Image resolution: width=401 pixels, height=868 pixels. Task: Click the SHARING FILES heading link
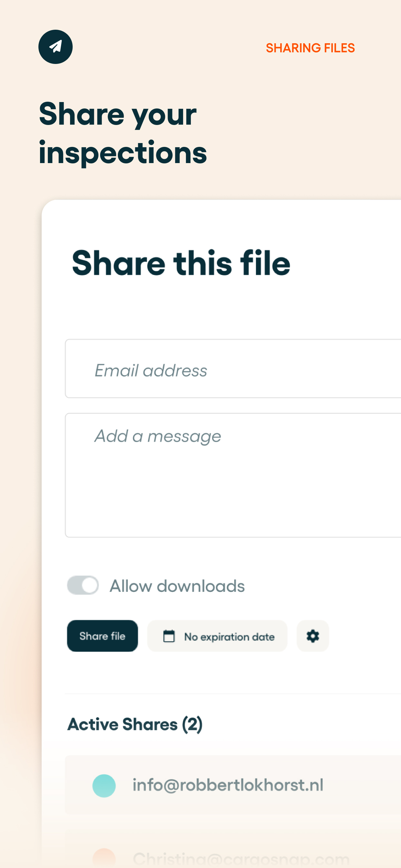310,48
